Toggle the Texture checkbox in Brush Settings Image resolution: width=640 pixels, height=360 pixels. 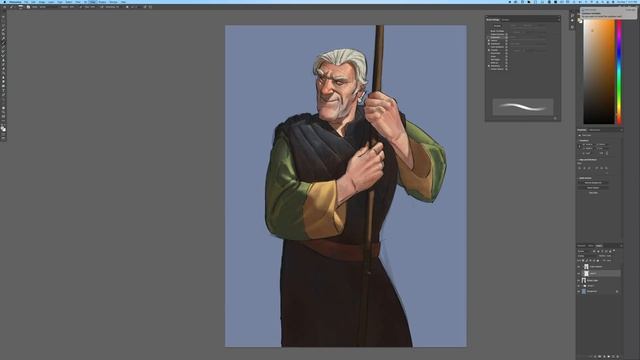489,40
